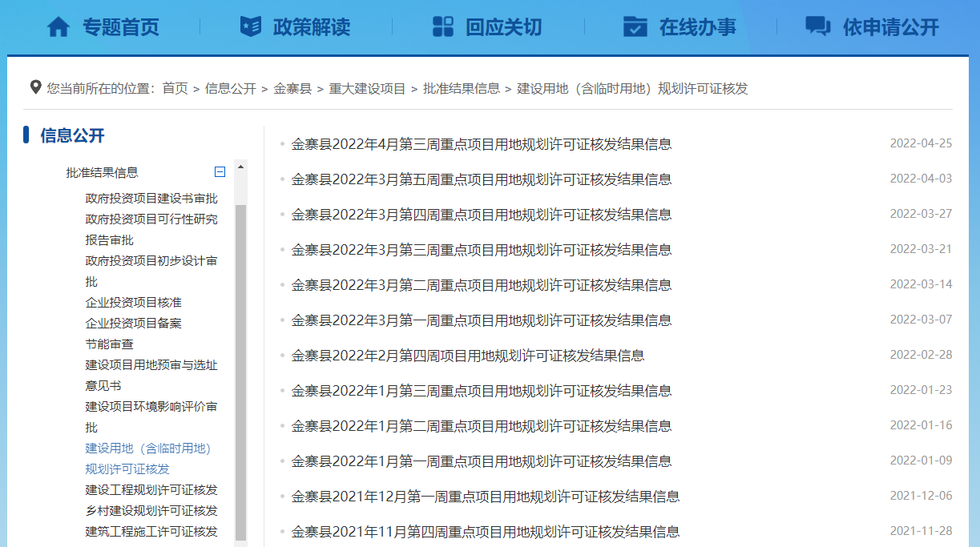Click the date 2022-03-07
Viewport: 980px width, 547px height.
coord(921,320)
